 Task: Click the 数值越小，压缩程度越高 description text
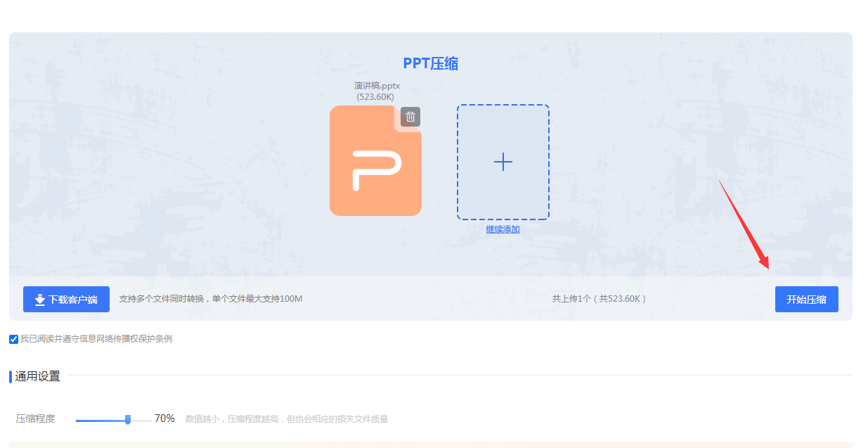click(x=287, y=419)
